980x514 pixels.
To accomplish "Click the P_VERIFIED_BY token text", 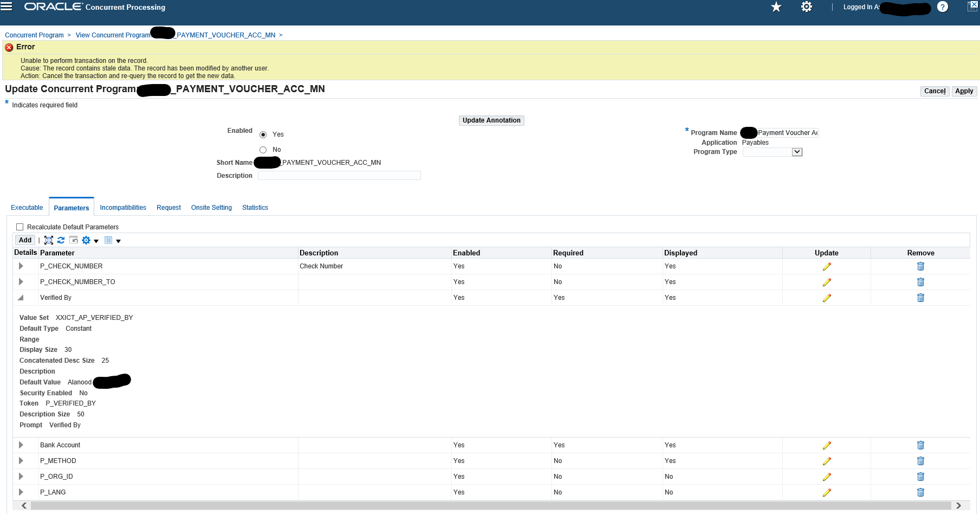I will pyautogui.click(x=71, y=403).
